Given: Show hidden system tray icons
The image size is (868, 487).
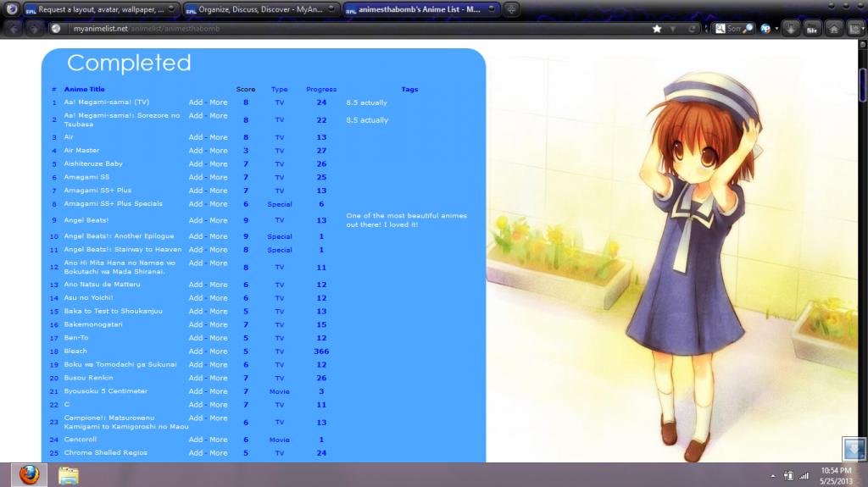Looking at the screenshot, I should click(x=773, y=475).
